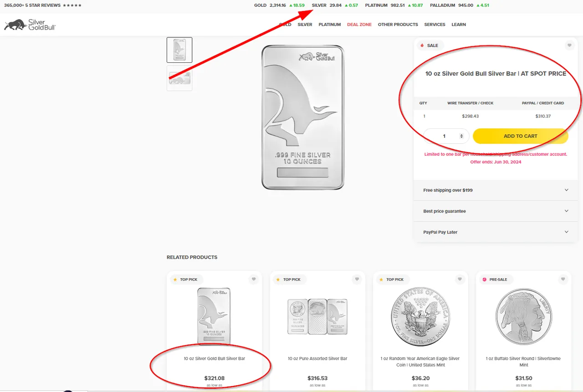Select the second product thumbnail
This screenshot has width=583, height=392.
[179, 78]
